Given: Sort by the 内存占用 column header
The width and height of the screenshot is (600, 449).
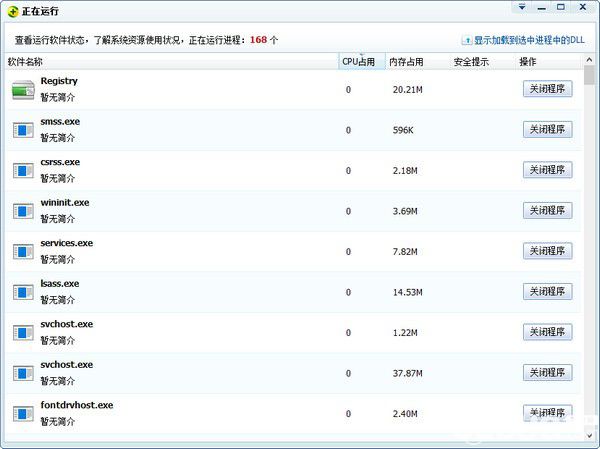Looking at the screenshot, I should click(406, 62).
